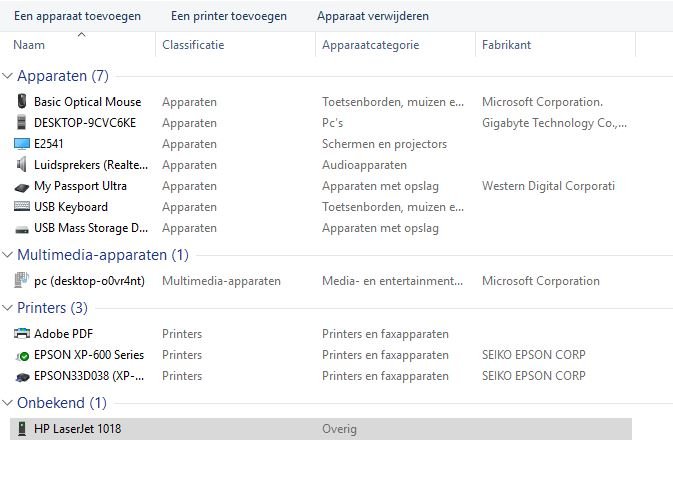Sort by the Apparaatcategorie column header
The height and width of the screenshot is (482, 673).
(370, 45)
